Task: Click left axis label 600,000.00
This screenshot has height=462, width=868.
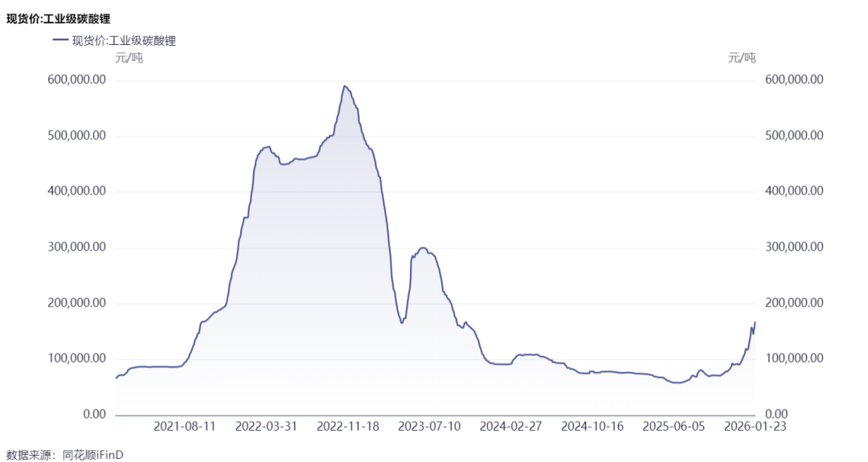Action: tap(76, 80)
